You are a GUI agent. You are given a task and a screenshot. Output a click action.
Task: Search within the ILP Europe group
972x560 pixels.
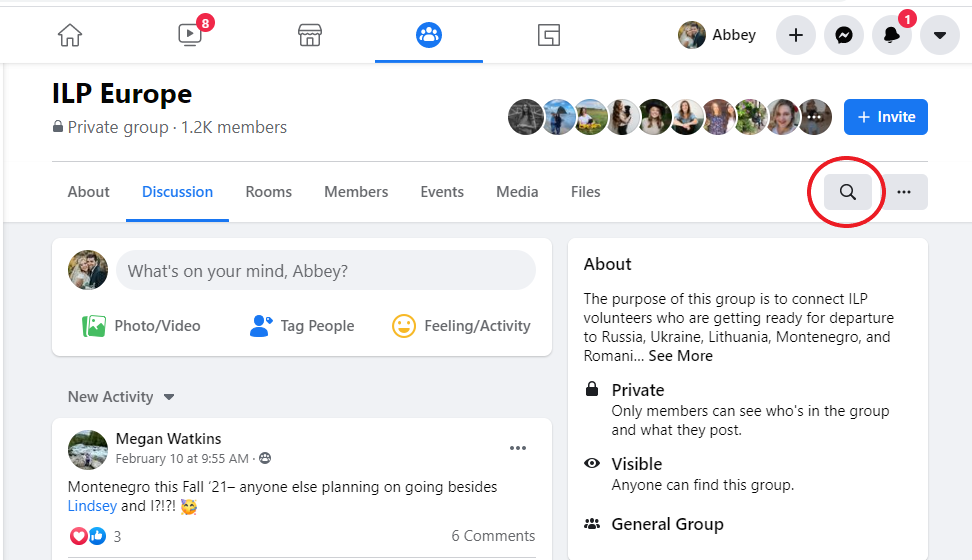(848, 192)
